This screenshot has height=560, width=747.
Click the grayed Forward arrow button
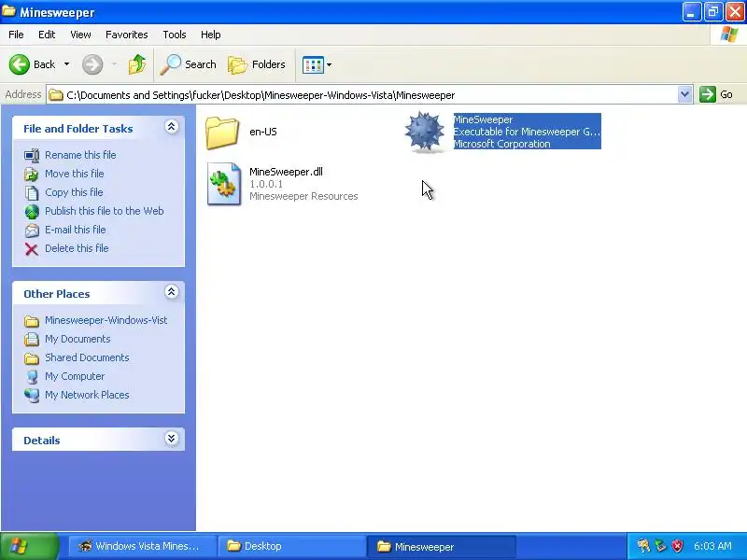coord(92,64)
